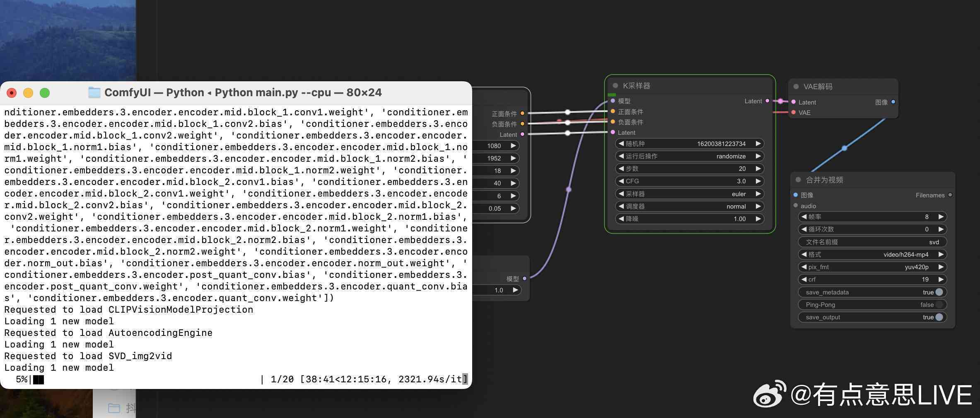Screen dimensions: 980x418
Task: Click 'Requested to load AutoencodingEngine' terminal line
Action: coord(108,333)
